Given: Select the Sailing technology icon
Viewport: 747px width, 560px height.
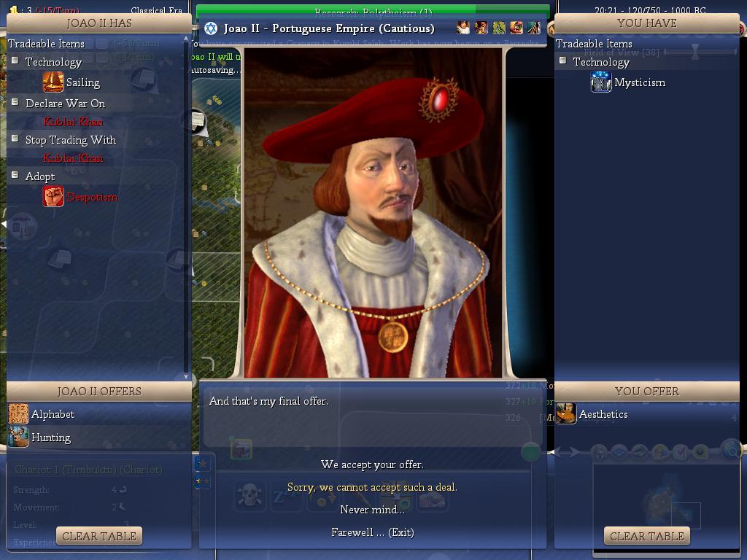Looking at the screenshot, I should [53, 82].
